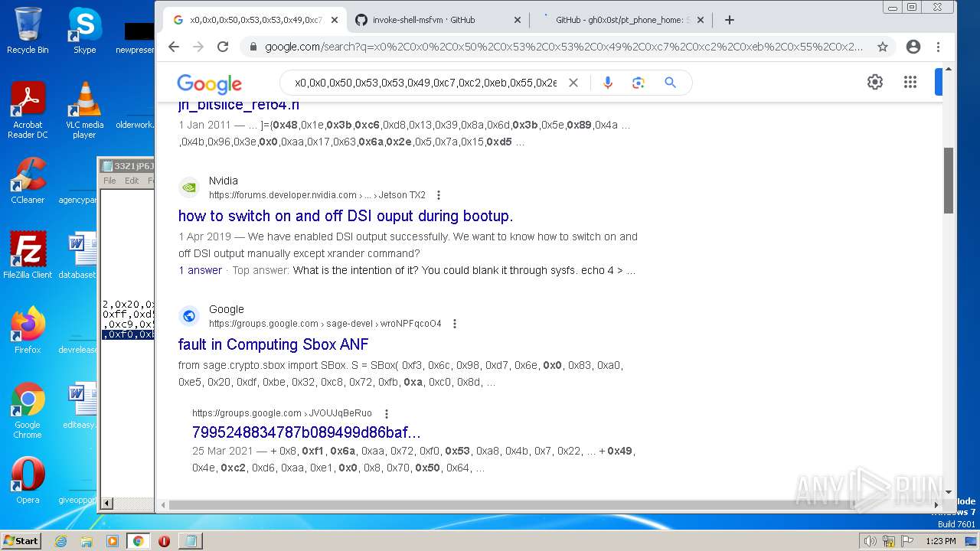
Task: Switch to invoke-shell-msfvm GitHub tab
Action: [x=438, y=20]
